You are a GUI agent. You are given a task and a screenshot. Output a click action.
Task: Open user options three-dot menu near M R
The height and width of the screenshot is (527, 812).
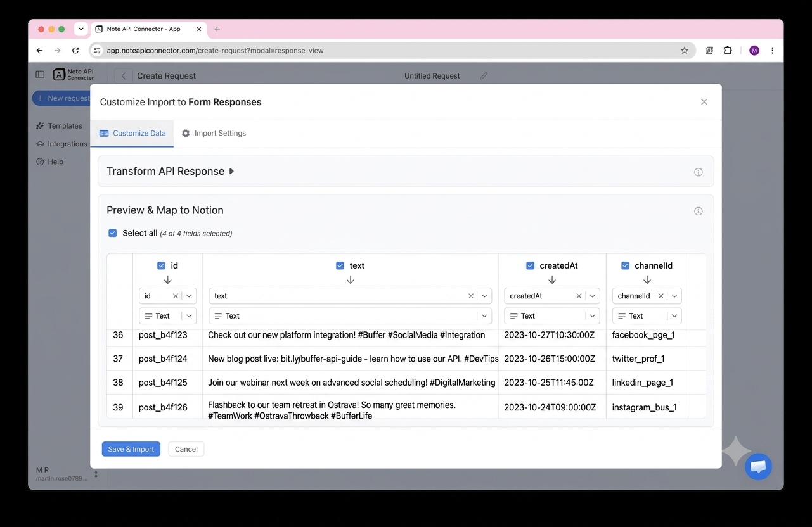pos(96,474)
